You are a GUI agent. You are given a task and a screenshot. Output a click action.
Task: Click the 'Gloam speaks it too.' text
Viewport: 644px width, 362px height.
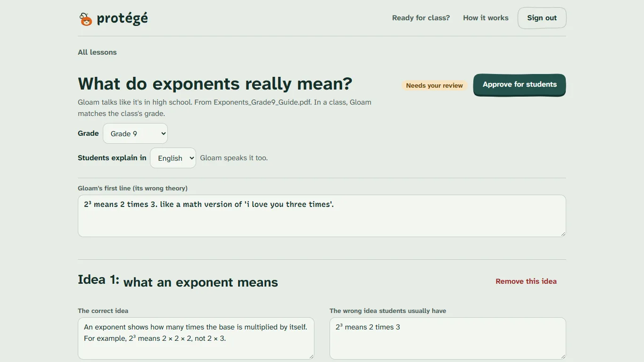[234, 158]
